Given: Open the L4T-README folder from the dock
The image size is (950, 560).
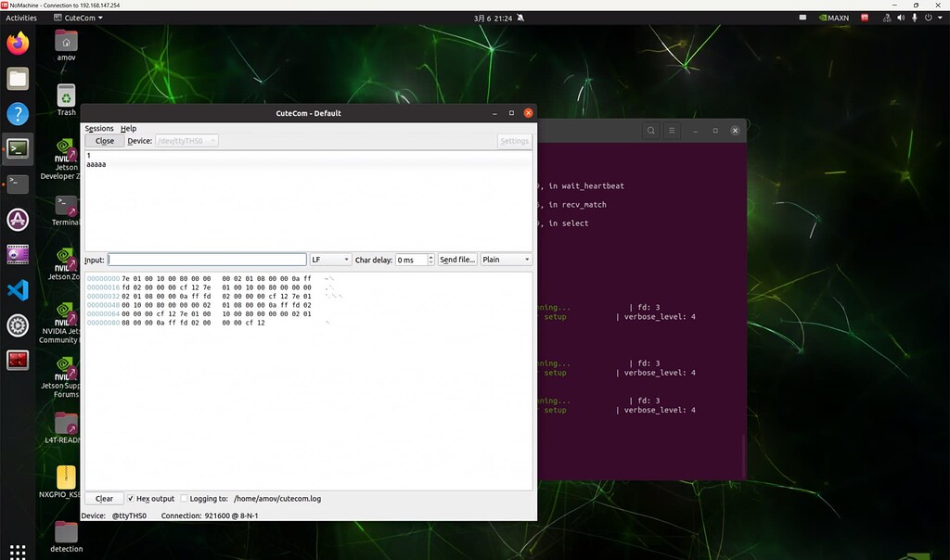Looking at the screenshot, I should (x=65, y=424).
